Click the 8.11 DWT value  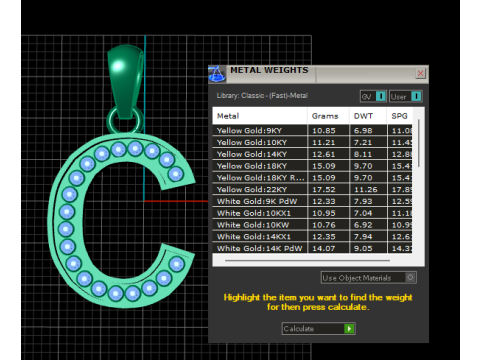tap(363, 154)
